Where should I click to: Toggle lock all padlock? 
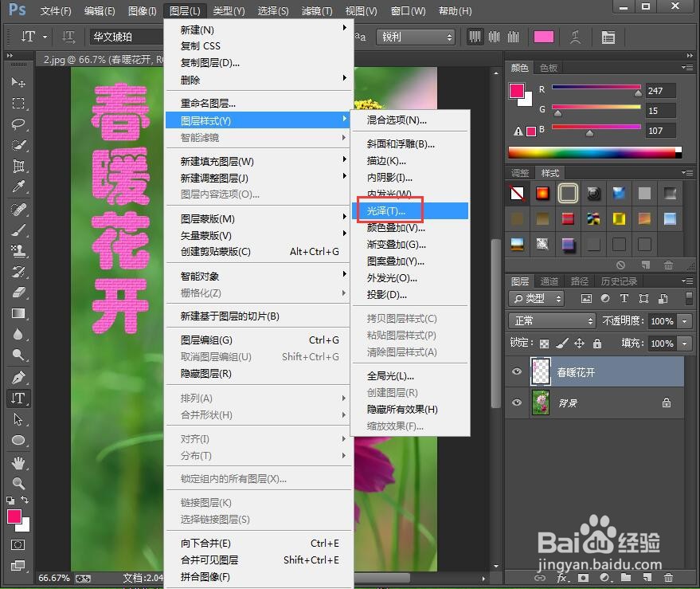[x=597, y=344]
